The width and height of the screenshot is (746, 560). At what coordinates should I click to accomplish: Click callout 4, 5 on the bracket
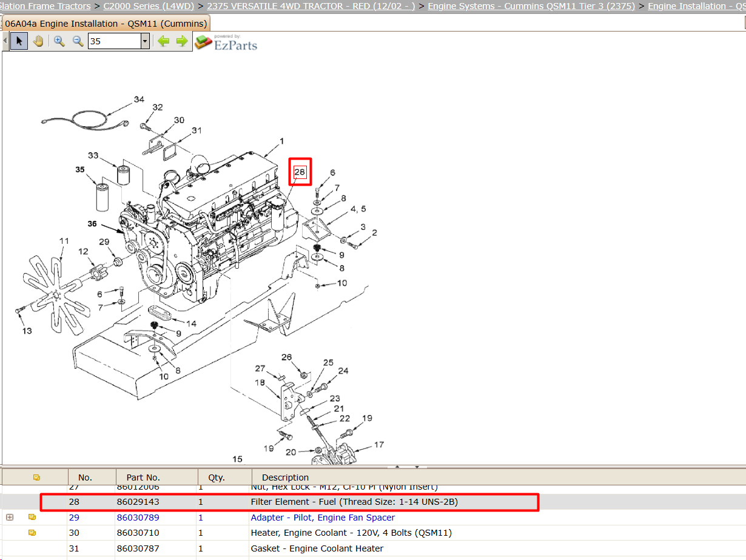tap(358, 209)
